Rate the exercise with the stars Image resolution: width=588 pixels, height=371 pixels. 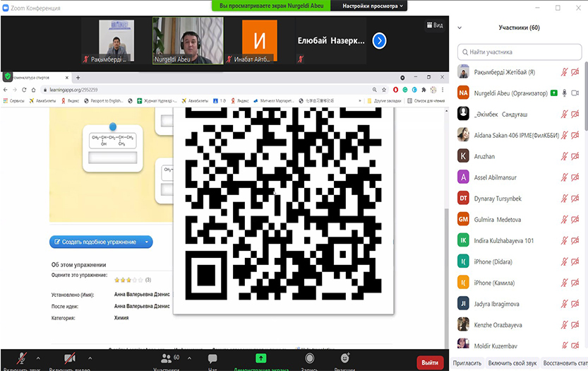tap(128, 280)
